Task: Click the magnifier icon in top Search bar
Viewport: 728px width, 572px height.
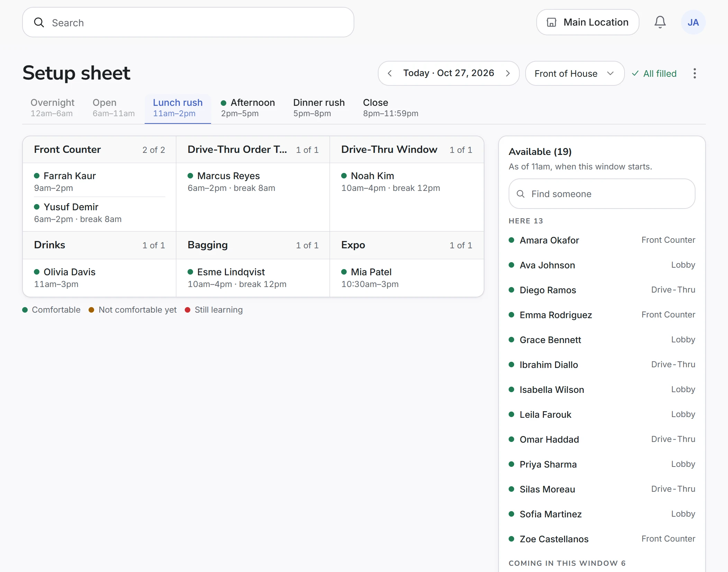Action: click(39, 22)
